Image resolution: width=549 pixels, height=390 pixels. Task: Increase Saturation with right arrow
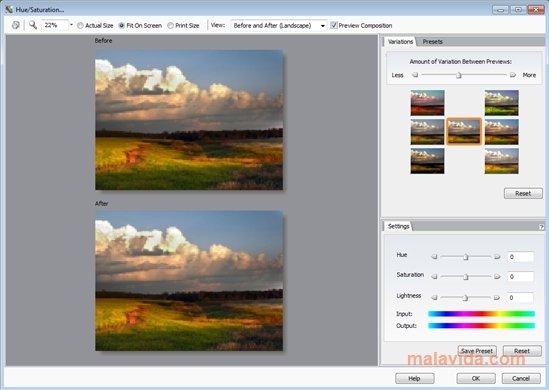tap(497, 277)
